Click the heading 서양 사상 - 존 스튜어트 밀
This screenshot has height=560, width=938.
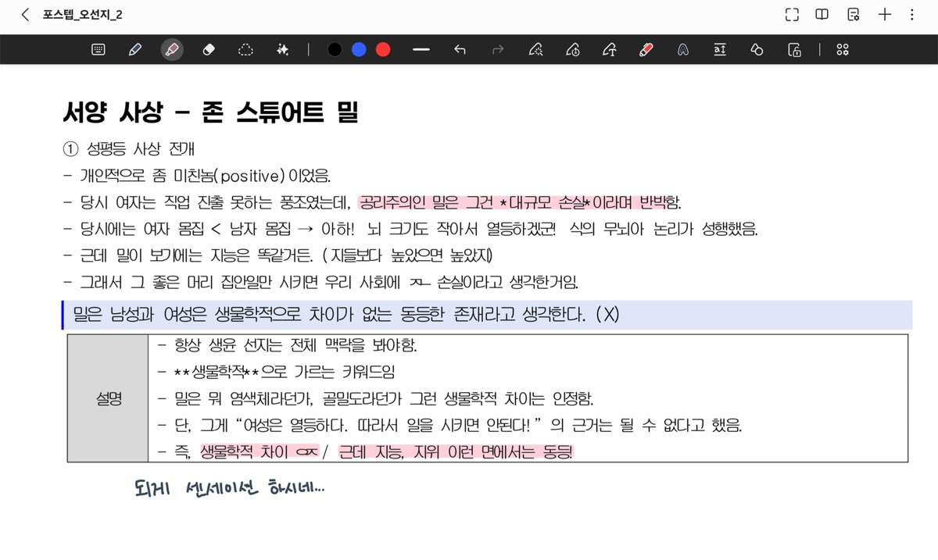[x=210, y=112]
